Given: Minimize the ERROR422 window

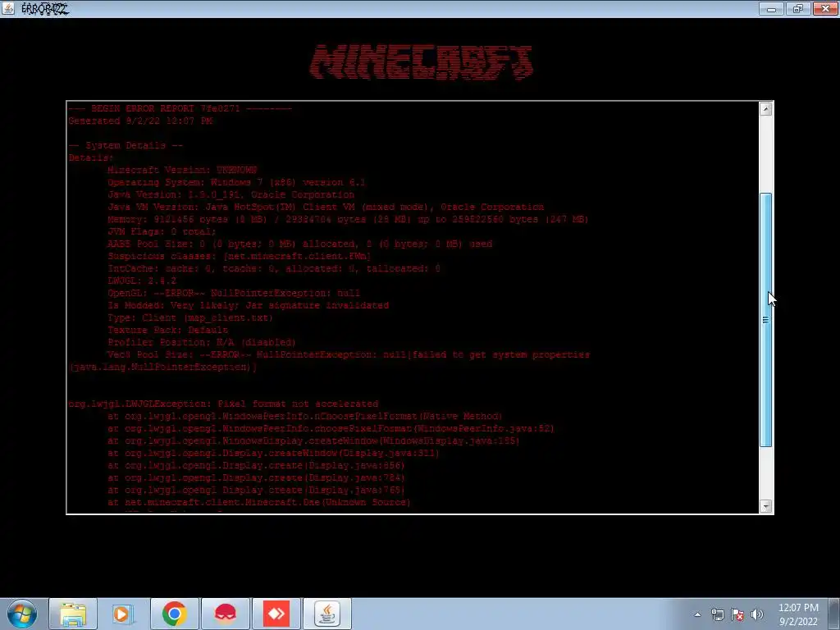Looking at the screenshot, I should (x=771, y=8).
